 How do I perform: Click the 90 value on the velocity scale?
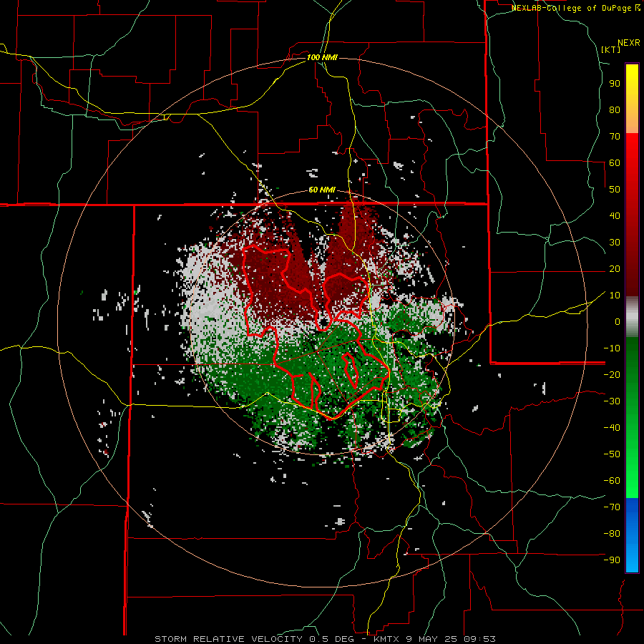click(615, 84)
